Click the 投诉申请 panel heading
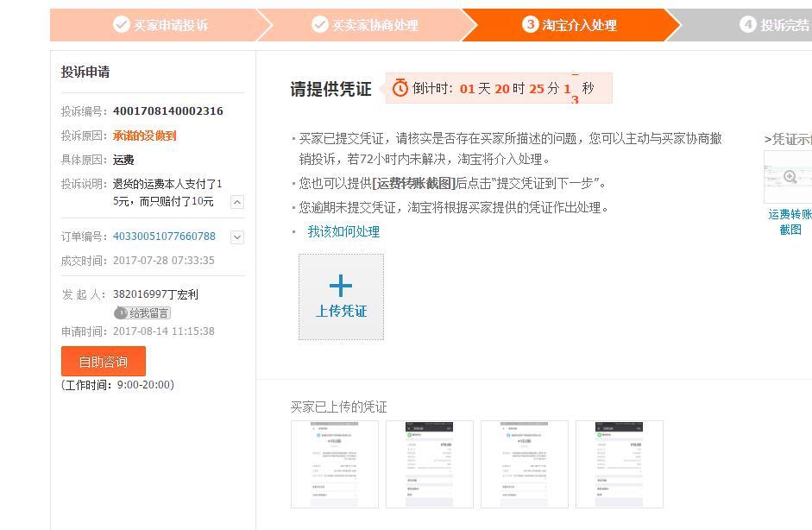The width and height of the screenshot is (812, 530). (85, 72)
